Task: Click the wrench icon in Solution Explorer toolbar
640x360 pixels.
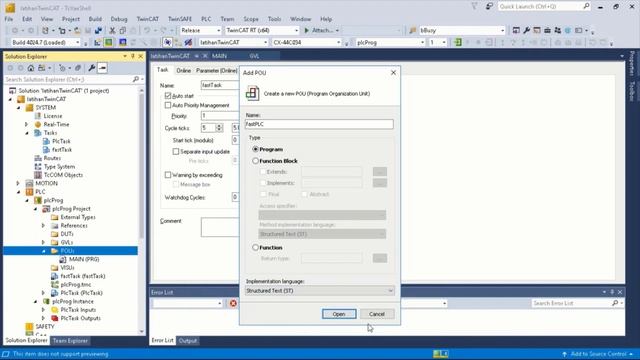Action: [x=92, y=68]
